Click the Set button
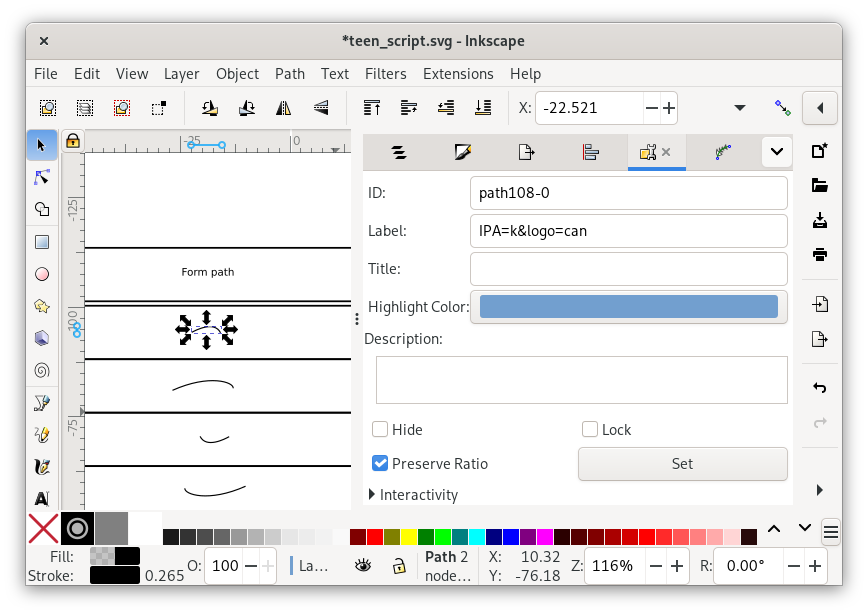The width and height of the screenshot is (868, 614). [x=682, y=464]
